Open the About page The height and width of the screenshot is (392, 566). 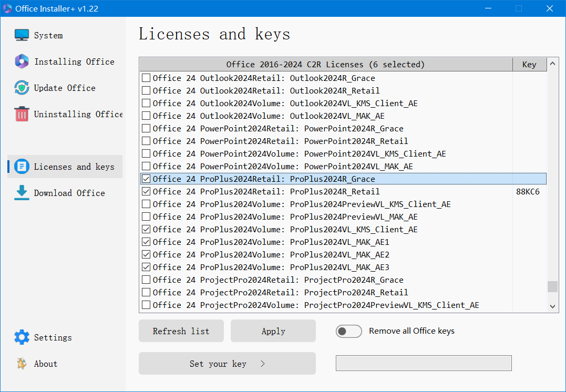pos(65,364)
